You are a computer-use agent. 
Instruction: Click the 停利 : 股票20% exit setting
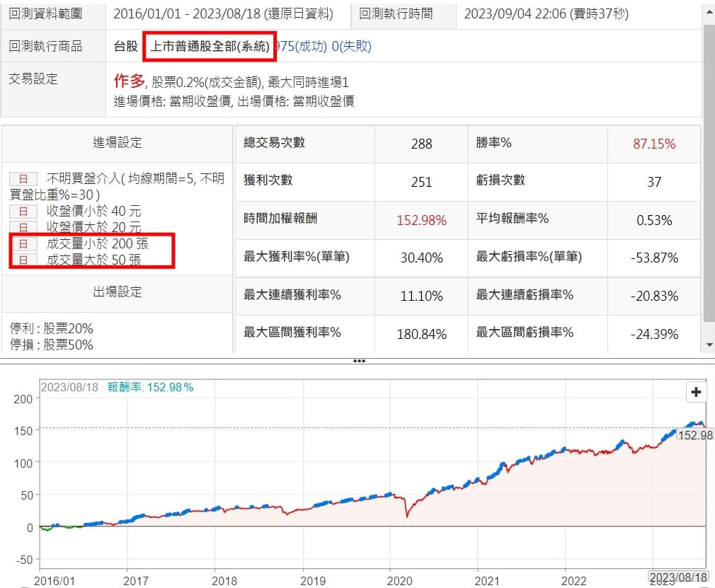click(52, 329)
